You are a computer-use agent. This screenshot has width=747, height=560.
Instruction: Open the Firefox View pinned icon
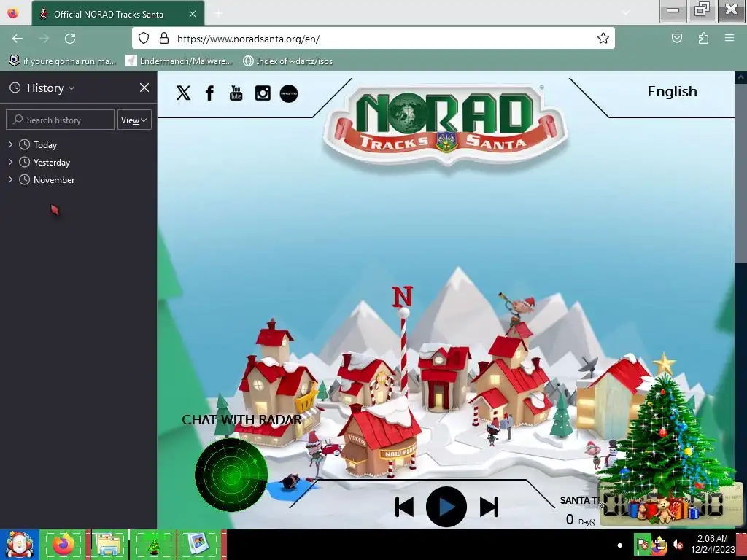13,13
